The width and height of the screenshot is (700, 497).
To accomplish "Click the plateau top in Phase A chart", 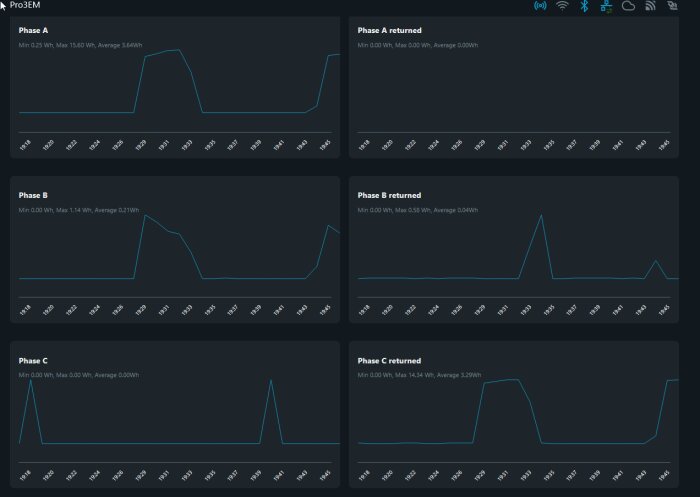I will pos(167,51).
